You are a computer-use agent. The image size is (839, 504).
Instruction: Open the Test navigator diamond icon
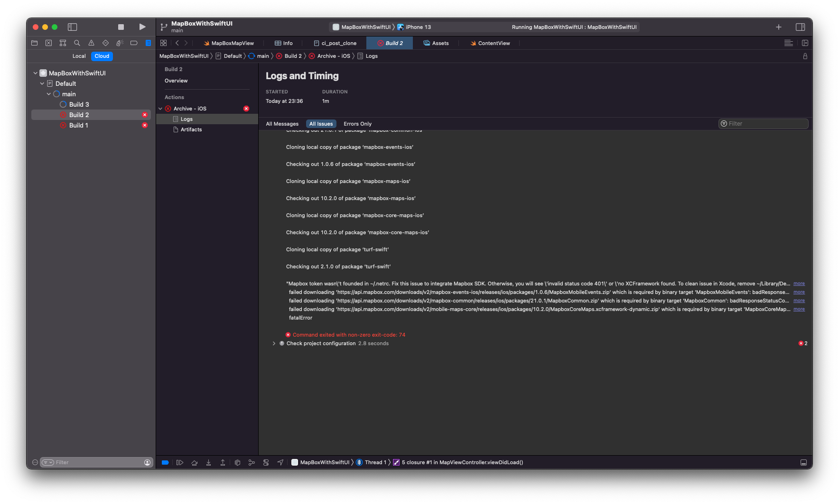(x=105, y=43)
